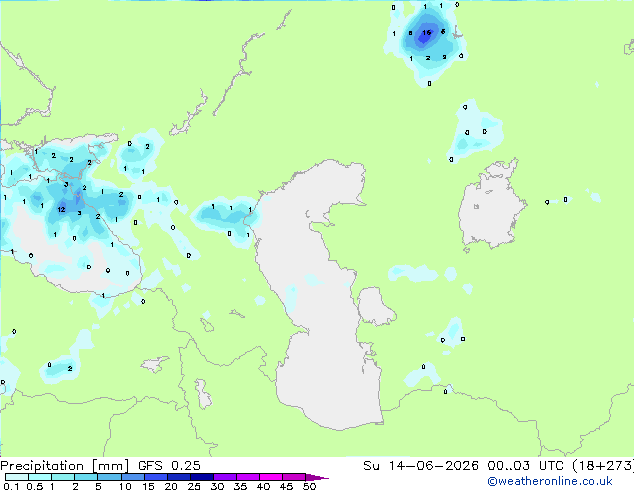Click the '25' legend scale label

point(194,486)
